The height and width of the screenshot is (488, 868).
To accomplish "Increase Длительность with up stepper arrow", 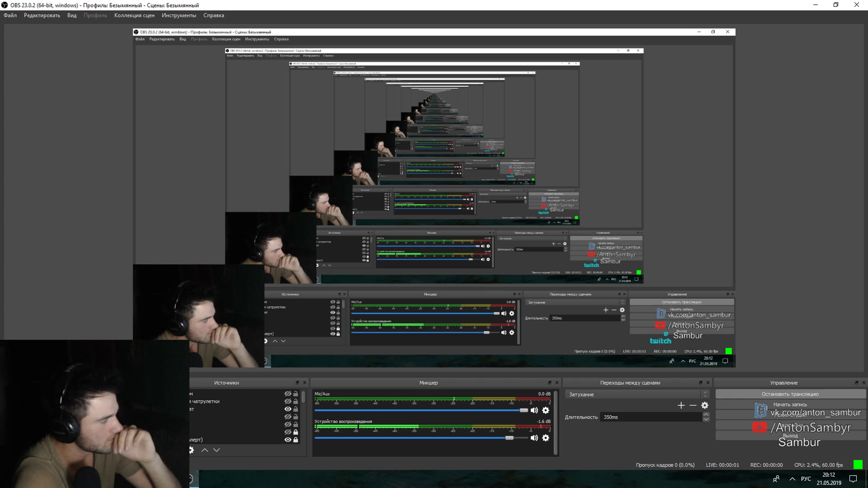I will coord(706,415).
